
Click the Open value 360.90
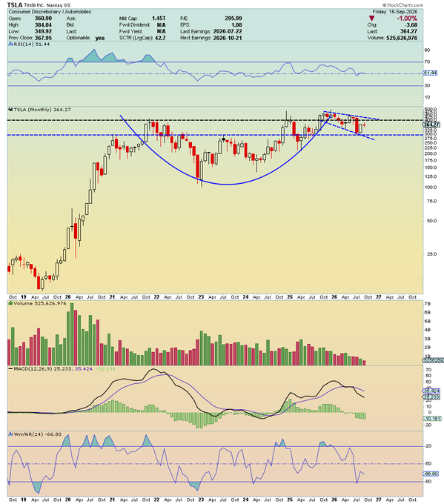(x=43, y=19)
